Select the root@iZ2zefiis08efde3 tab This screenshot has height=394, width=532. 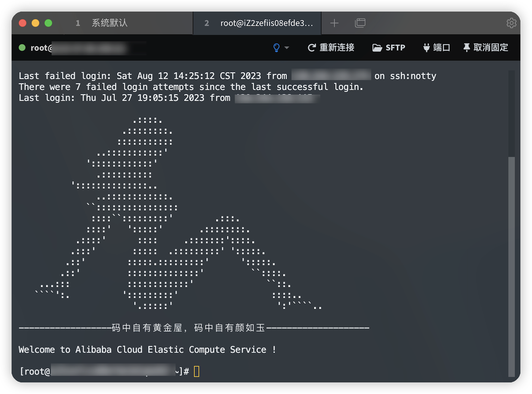click(257, 23)
